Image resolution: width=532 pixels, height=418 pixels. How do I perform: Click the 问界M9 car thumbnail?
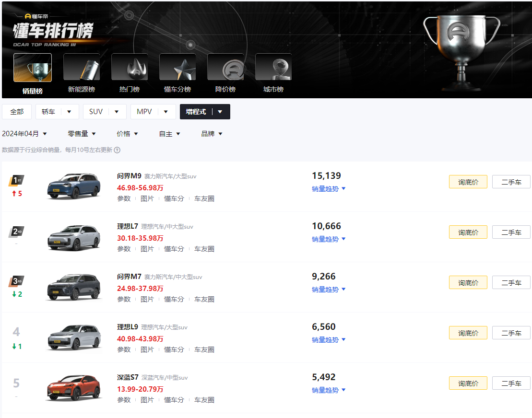[74, 186]
